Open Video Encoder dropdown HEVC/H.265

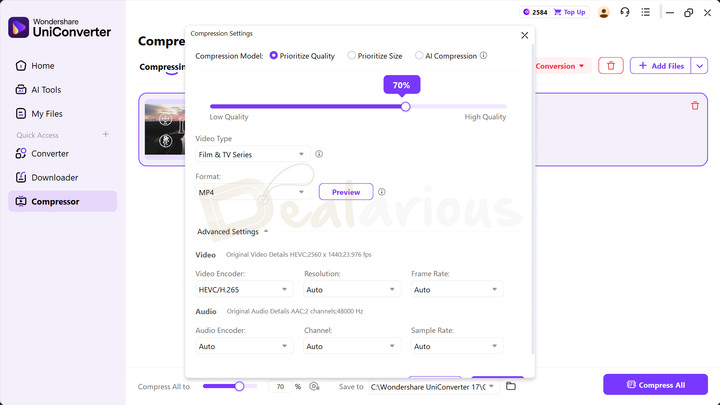click(x=243, y=289)
